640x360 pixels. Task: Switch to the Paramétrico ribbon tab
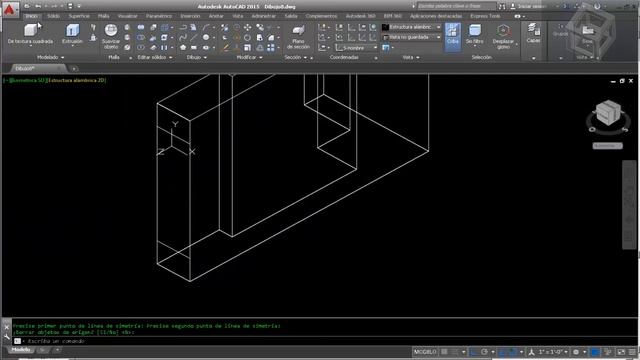coord(159,16)
